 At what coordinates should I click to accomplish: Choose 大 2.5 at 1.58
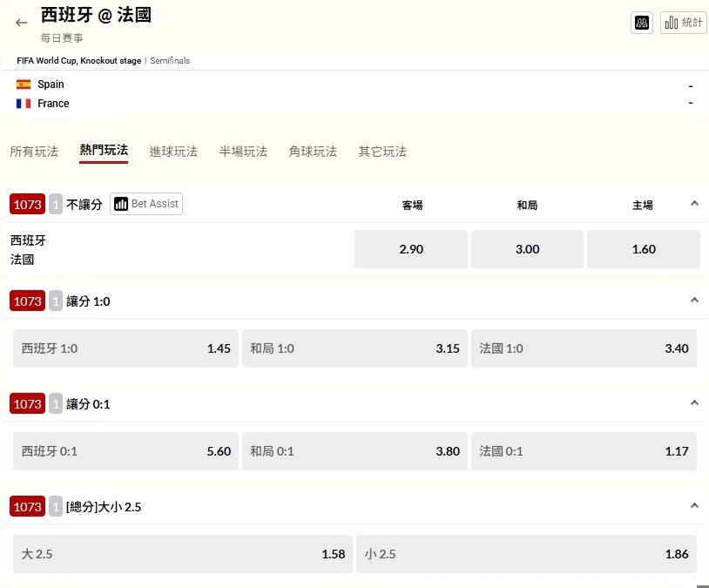pos(183,554)
